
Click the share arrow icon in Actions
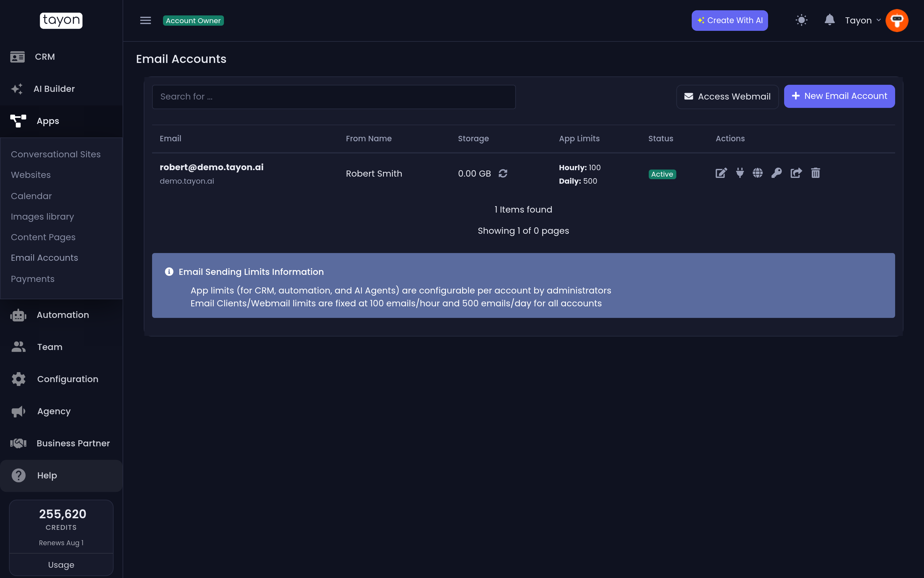click(796, 173)
